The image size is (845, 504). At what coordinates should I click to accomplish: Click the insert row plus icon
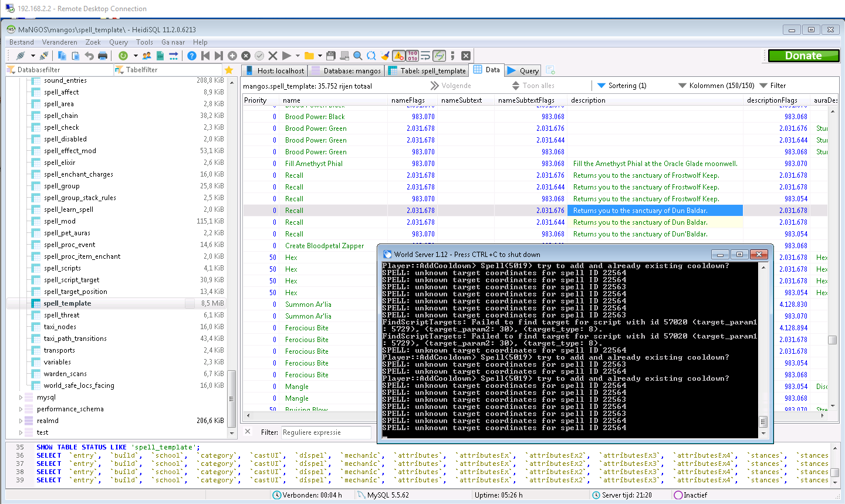232,56
